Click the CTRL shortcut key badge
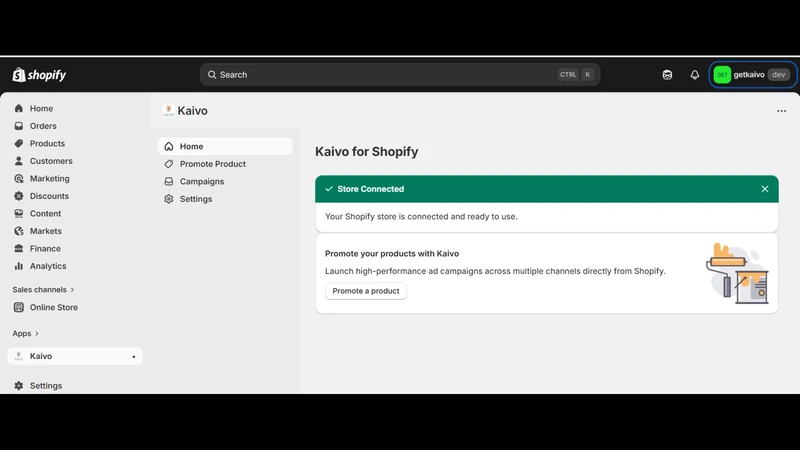The image size is (800, 450). point(568,74)
